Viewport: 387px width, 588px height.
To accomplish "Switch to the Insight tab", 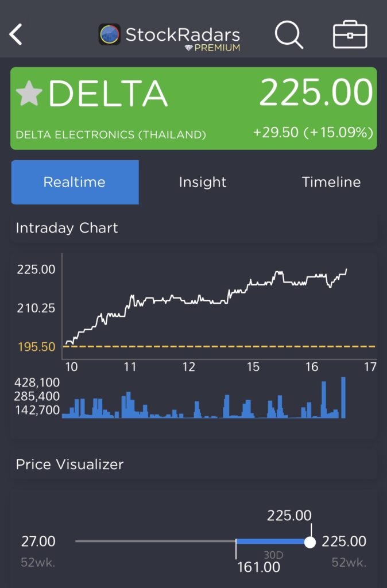I will click(x=203, y=182).
